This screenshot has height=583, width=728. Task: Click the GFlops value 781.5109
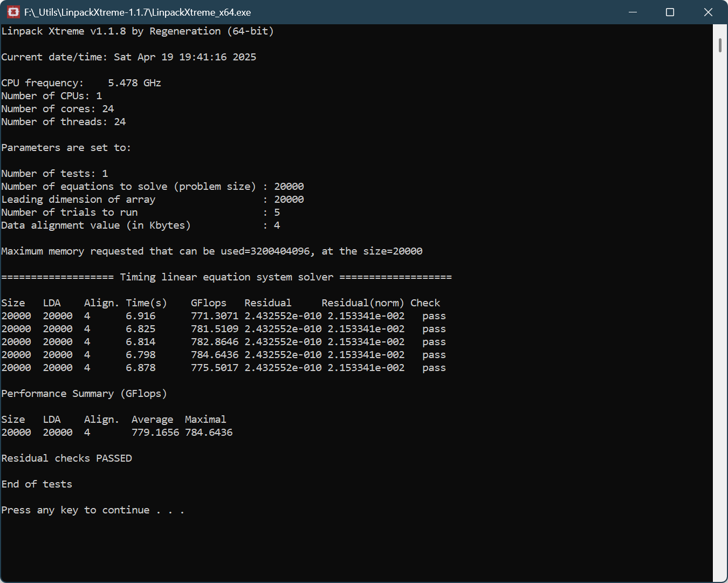pyautogui.click(x=215, y=329)
